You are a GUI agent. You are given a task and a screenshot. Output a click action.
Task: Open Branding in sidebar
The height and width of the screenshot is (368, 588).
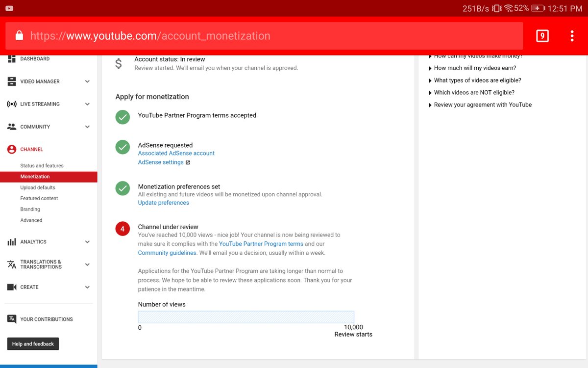click(30, 209)
